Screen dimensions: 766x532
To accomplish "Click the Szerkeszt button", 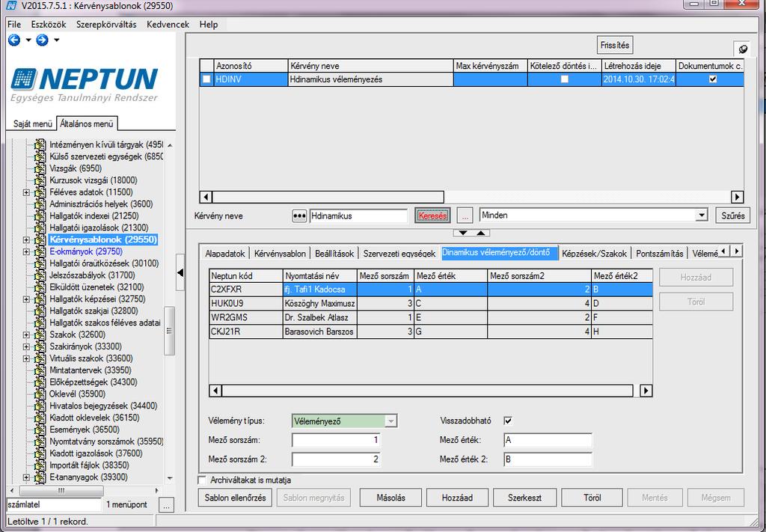I will pos(524,498).
